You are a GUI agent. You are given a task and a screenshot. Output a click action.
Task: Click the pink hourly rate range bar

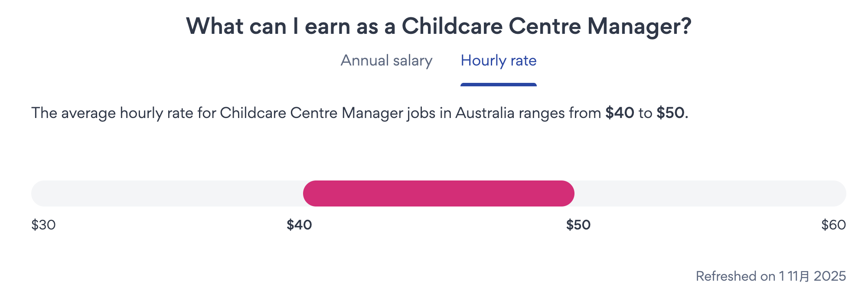438,193
